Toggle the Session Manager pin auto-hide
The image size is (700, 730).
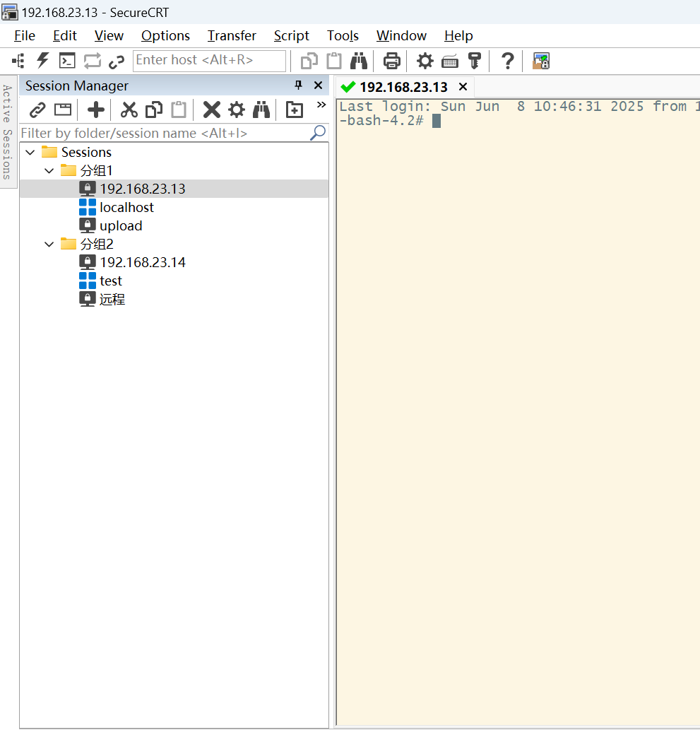point(298,86)
